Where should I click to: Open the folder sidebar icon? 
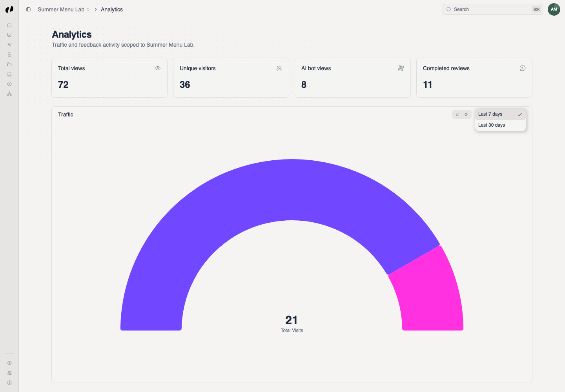[9, 64]
